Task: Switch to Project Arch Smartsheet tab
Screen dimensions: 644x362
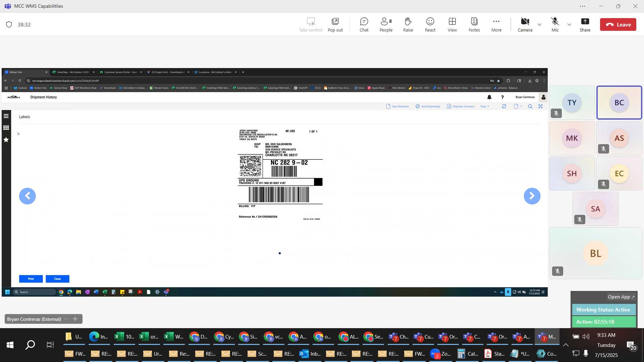Action: pyautogui.click(x=168, y=72)
